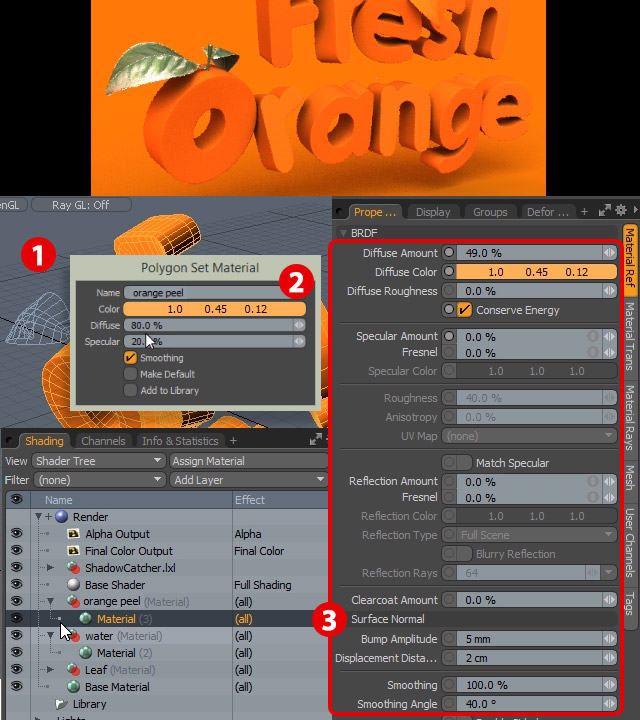Click Diffuse Amount slider arrows
Viewport: 640px width, 720px height.
click(610, 253)
